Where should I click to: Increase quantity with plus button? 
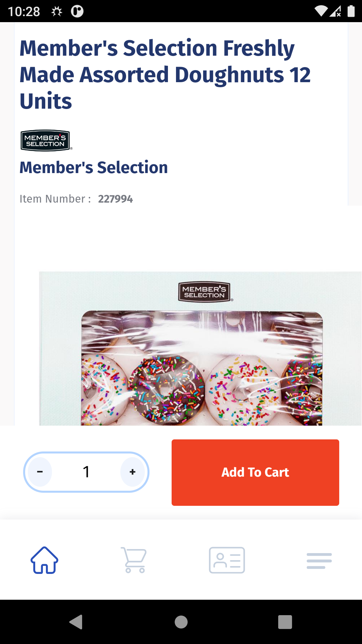[133, 472]
